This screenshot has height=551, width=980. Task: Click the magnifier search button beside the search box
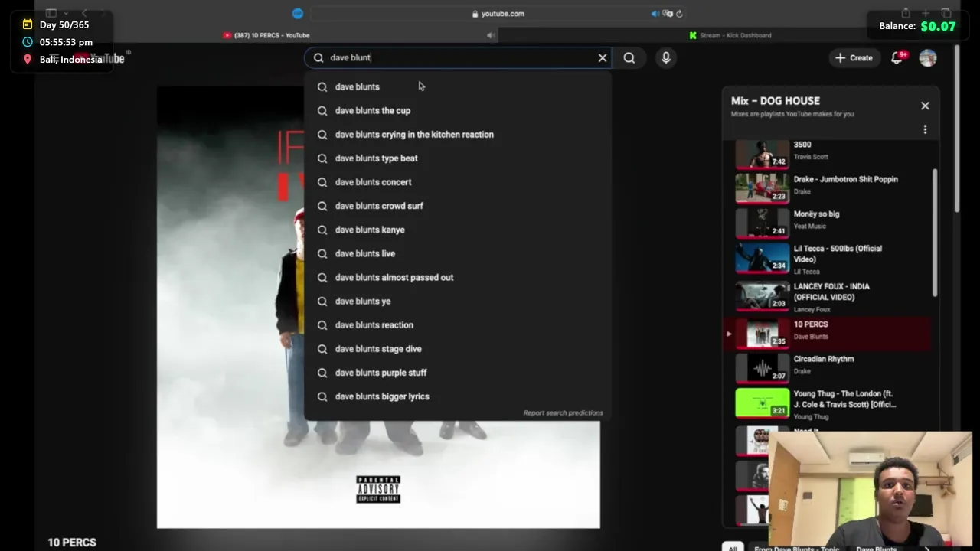629,57
